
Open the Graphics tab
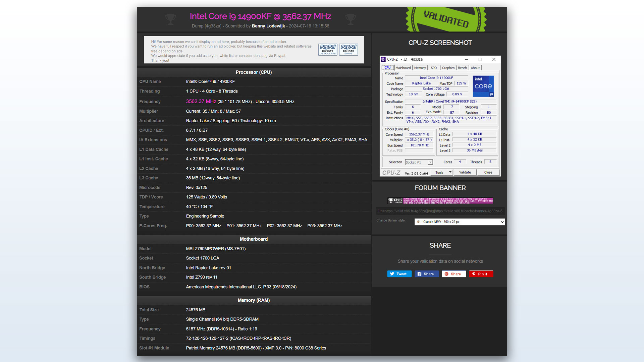pyautogui.click(x=448, y=68)
